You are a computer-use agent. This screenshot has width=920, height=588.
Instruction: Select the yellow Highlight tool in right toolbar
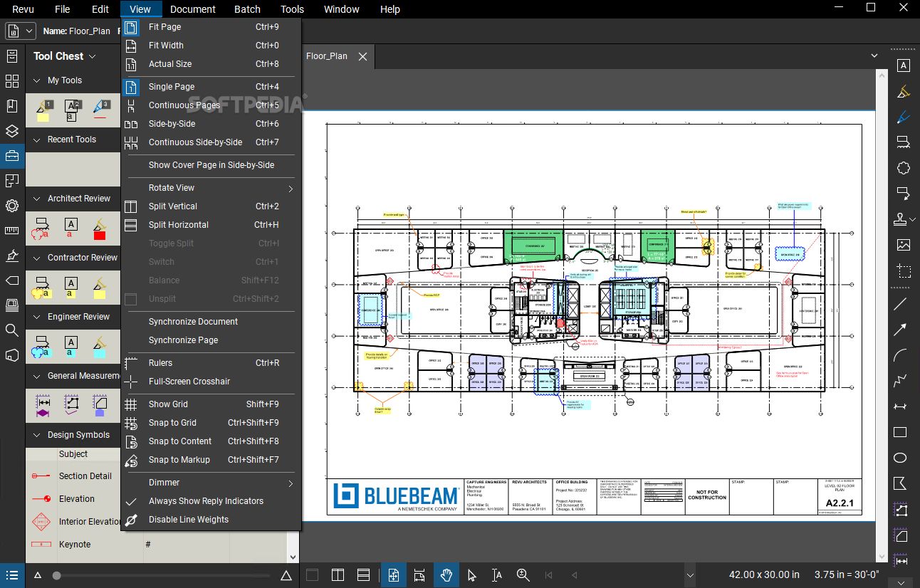[903, 91]
